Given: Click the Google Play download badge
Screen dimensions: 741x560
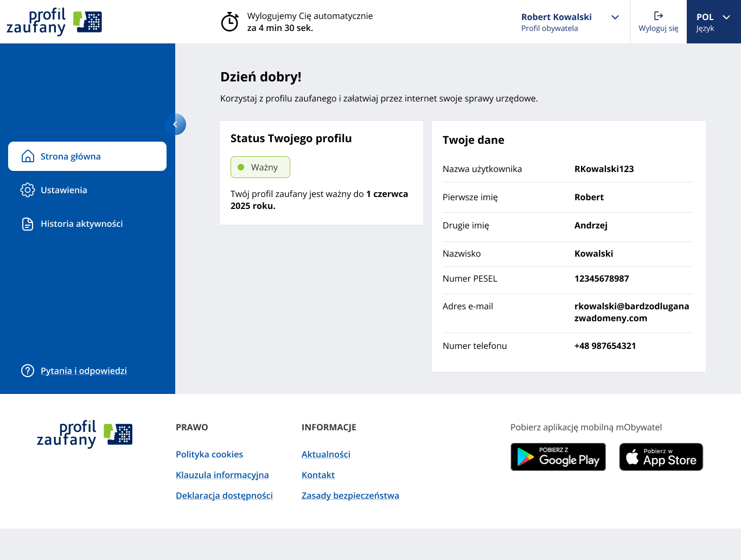Looking at the screenshot, I should point(558,457).
